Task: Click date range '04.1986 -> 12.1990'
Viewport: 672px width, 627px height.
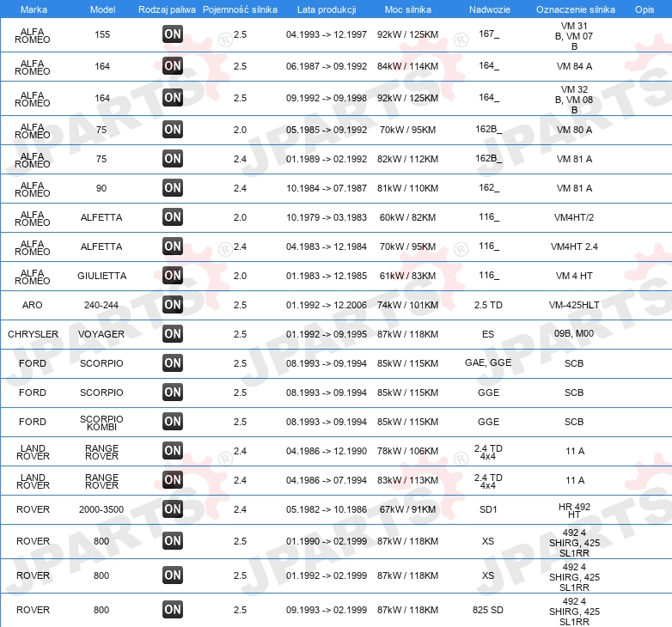Action: (327, 451)
